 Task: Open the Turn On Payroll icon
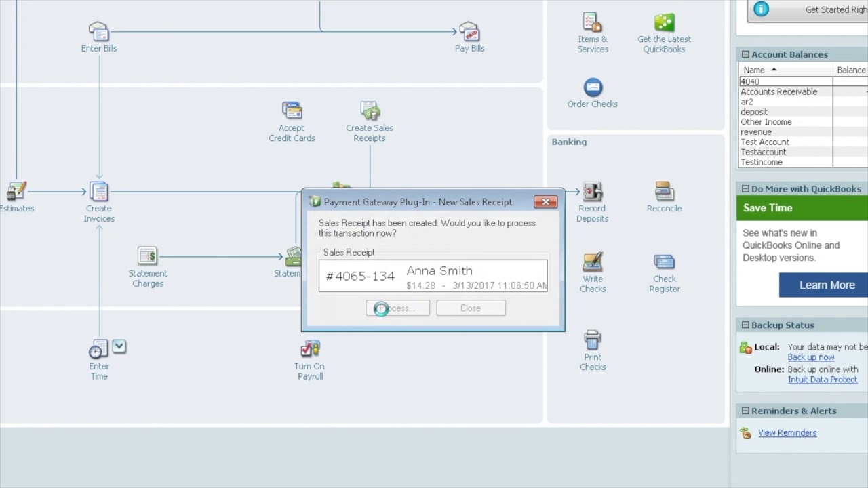click(310, 349)
